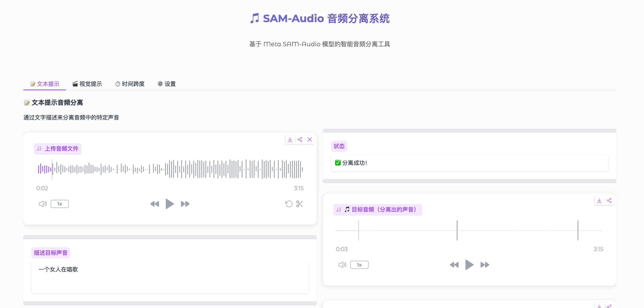The image size is (644, 308).
Task: Click the 描述目标声音 text input field
Action: (170, 277)
